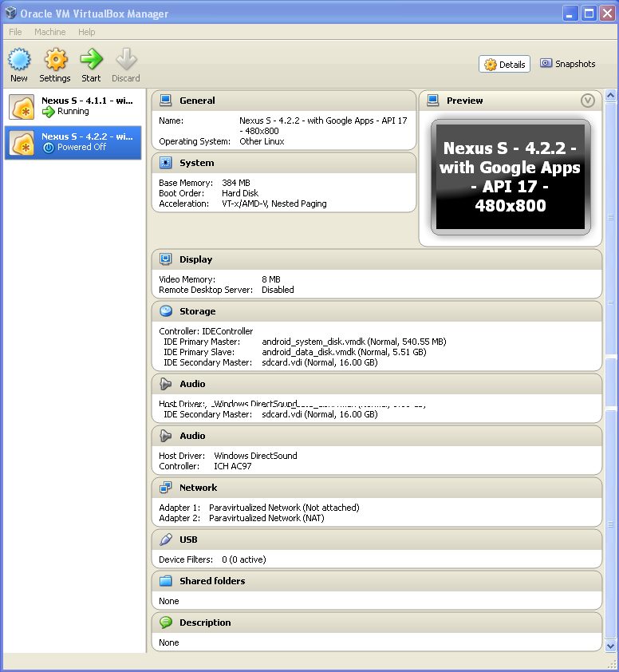
Task: Click the Network section header
Action: 377,488
